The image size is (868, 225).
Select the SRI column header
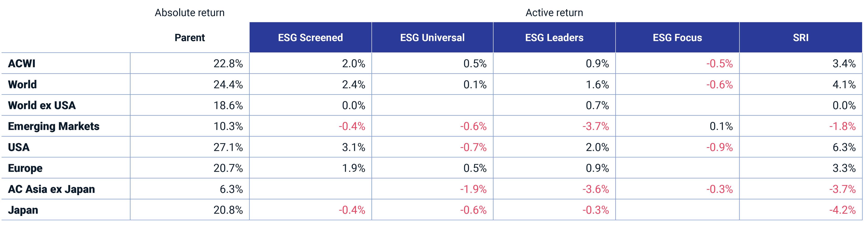coord(800,38)
